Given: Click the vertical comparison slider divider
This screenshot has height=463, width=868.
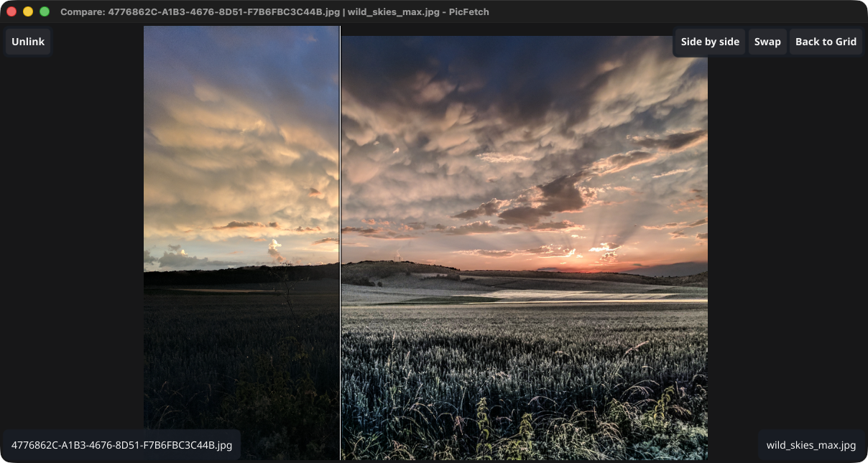Looking at the screenshot, I should pos(340,243).
